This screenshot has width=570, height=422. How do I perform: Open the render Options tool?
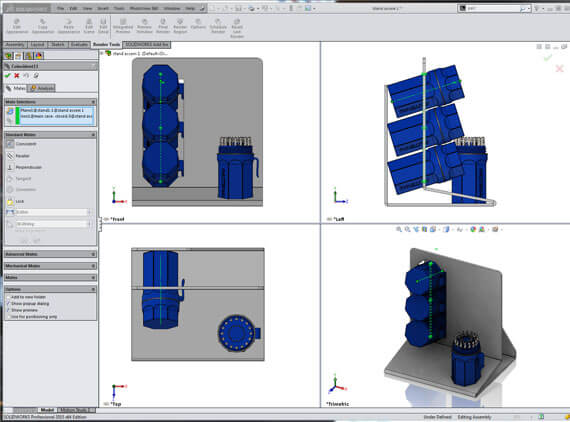tap(198, 24)
